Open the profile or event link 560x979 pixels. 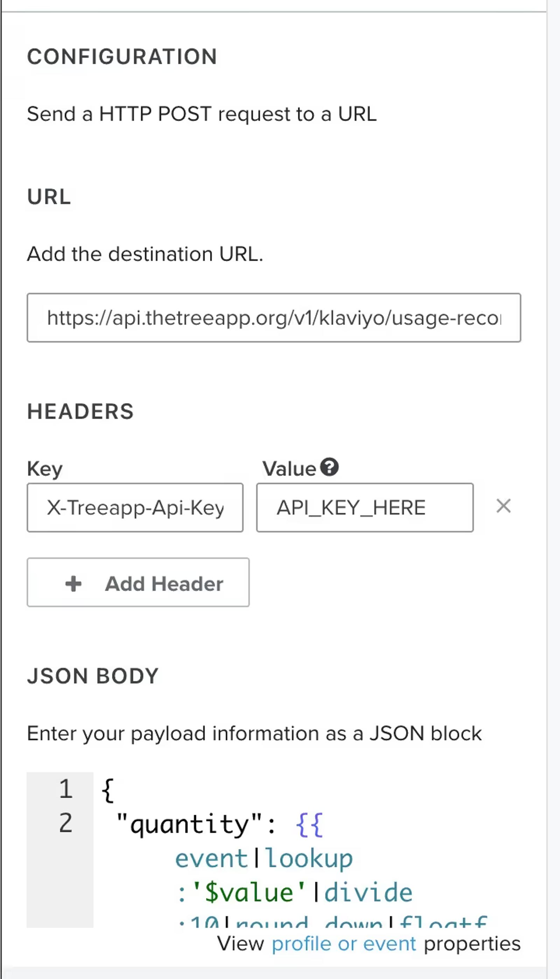tap(344, 944)
